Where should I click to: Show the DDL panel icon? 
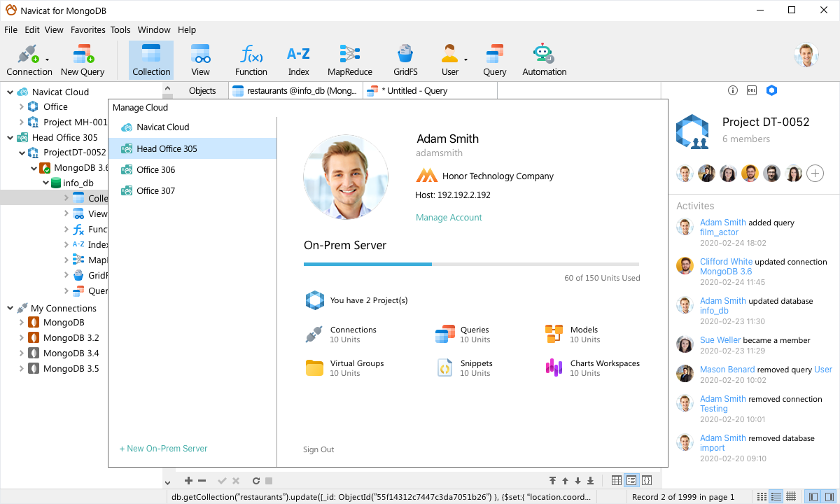[x=752, y=90]
